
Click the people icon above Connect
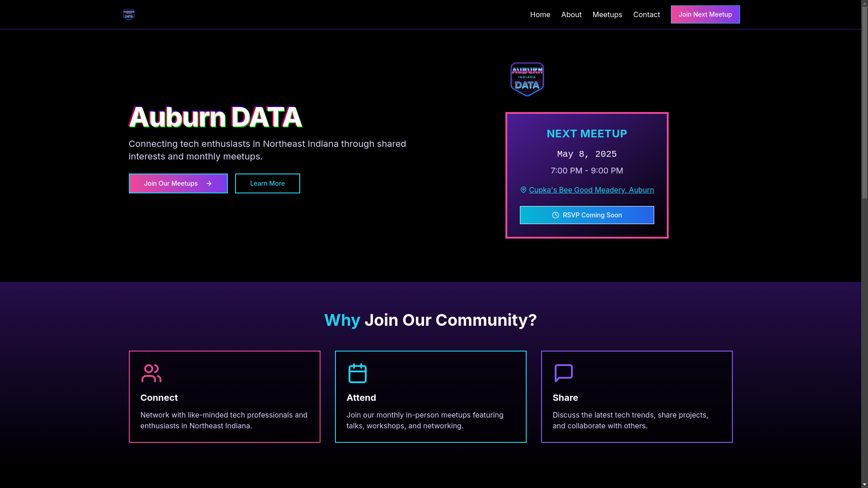(x=151, y=373)
